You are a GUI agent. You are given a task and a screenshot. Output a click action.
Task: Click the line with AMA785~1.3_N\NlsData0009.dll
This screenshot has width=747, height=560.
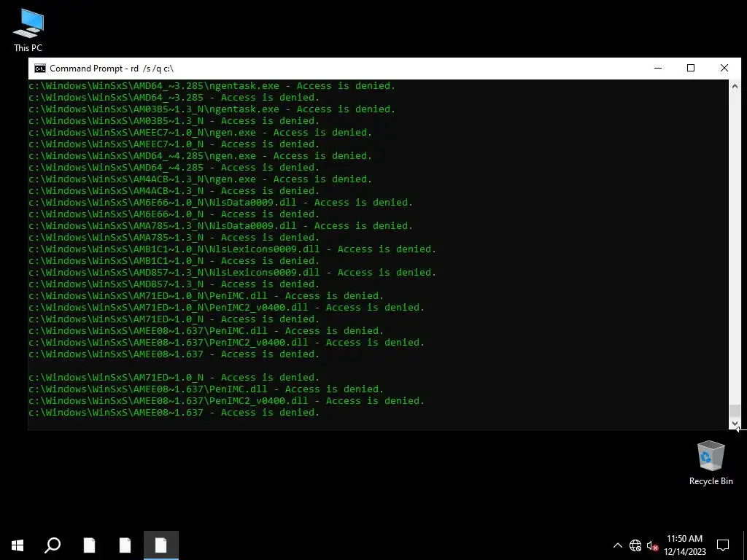[x=220, y=226]
